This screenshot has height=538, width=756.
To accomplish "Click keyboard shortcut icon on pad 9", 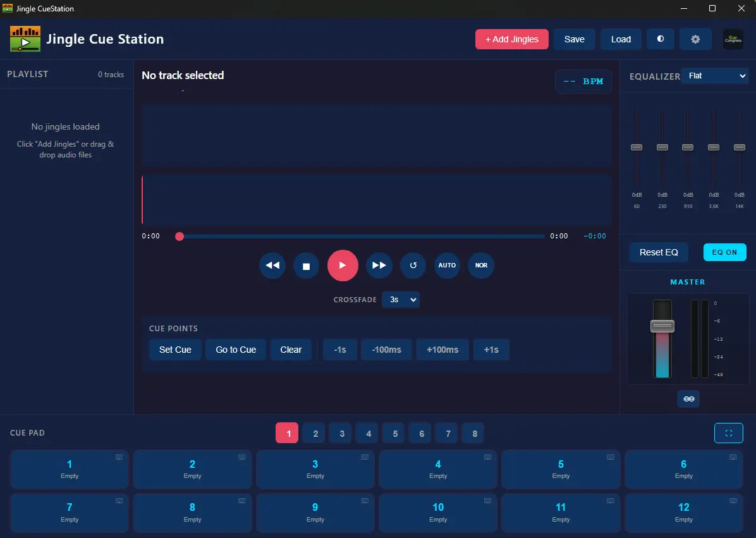I will coord(365,501).
